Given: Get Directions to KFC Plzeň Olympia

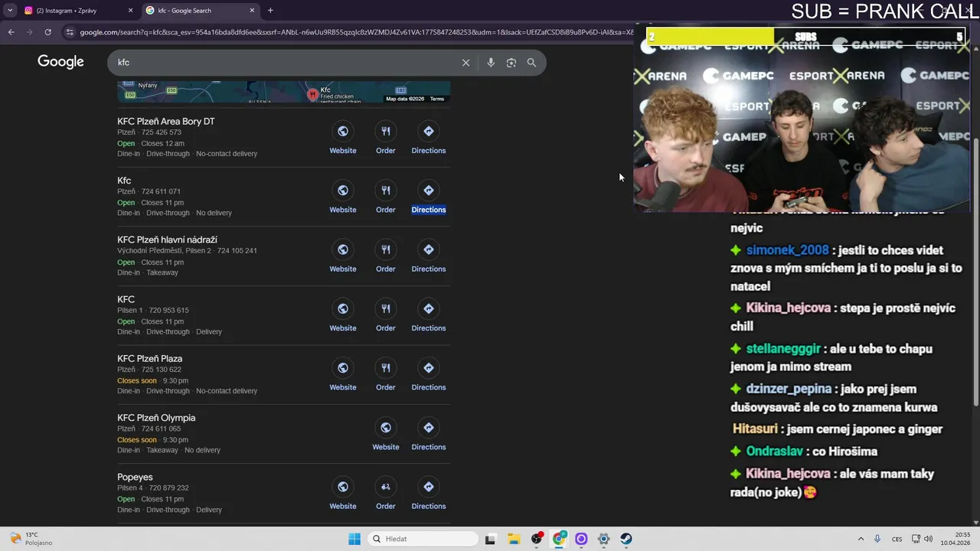Looking at the screenshot, I should 429,435.
